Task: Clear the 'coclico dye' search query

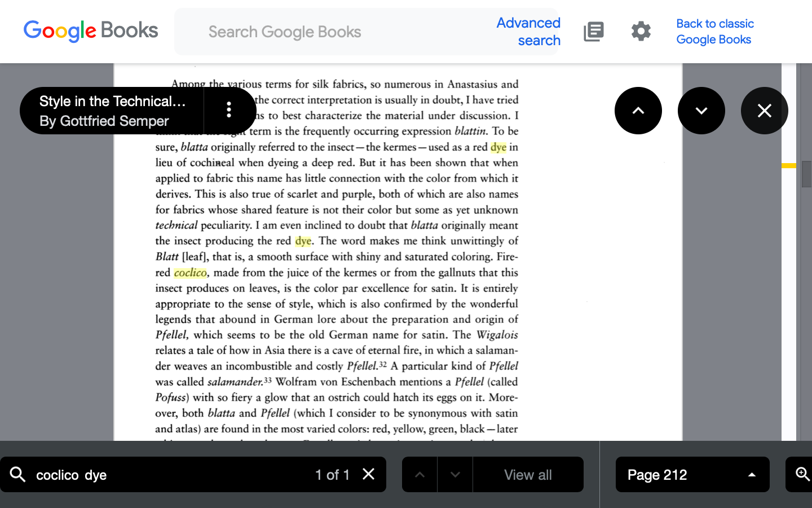Action: coord(368,474)
